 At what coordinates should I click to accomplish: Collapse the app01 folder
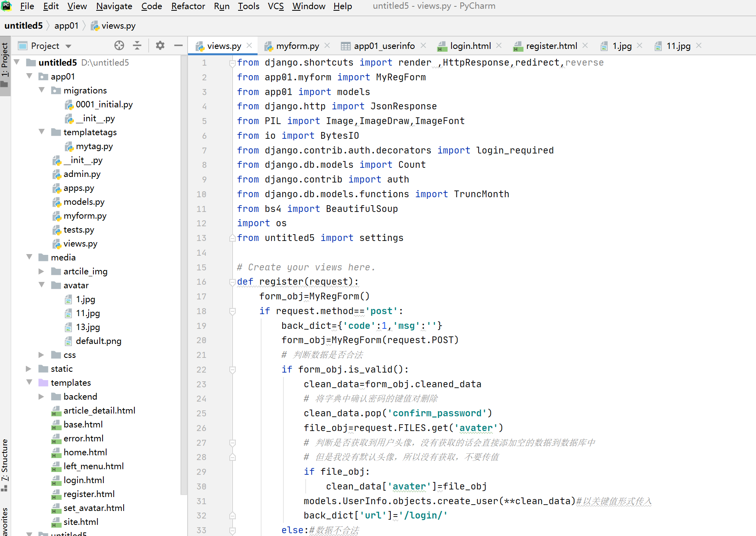tap(29, 76)
